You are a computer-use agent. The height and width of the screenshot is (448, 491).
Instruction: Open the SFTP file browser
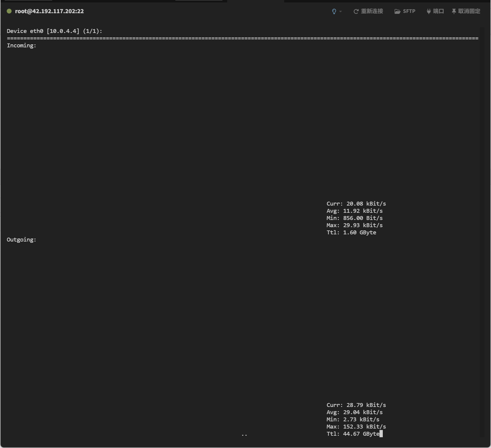(405, 11)
